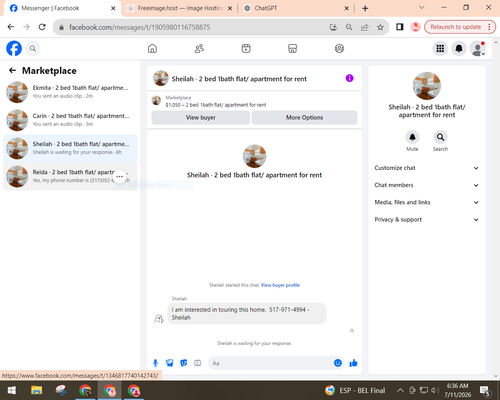Open a new browser tab
This screenshot has height=400, width=500.
(365, 8)
